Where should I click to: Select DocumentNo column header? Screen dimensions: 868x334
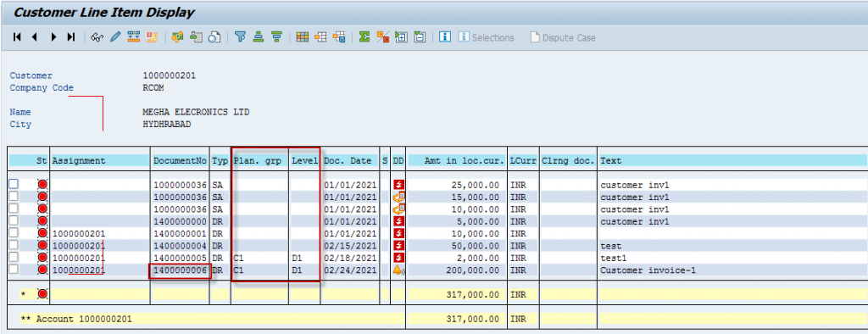coord(180,160)
